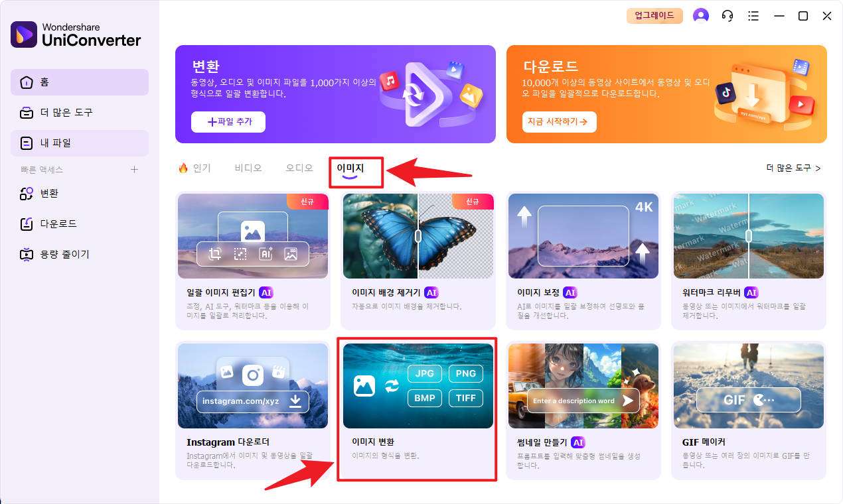Switch to the 인기 tab

194,168
